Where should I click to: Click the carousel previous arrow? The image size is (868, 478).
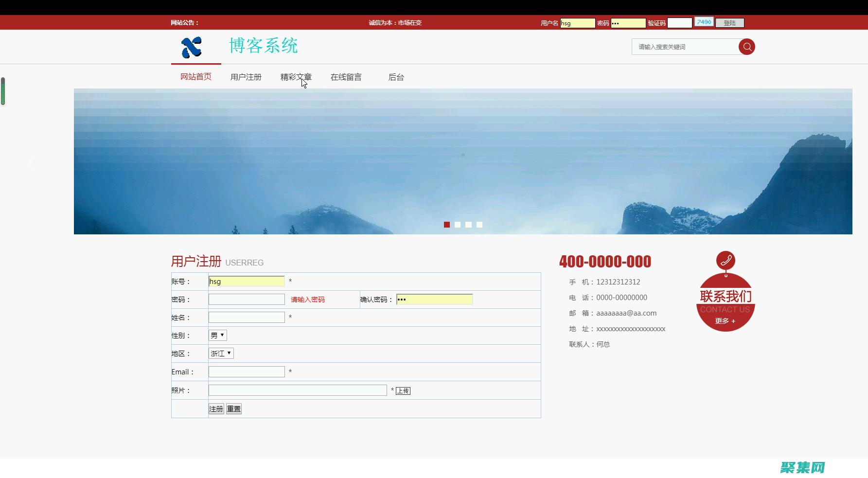(x=32, y=163)
